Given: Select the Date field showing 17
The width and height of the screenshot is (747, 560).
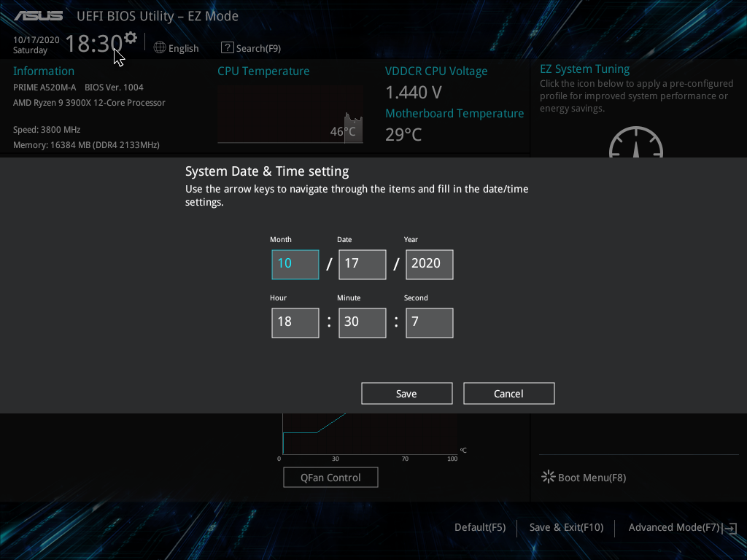Looking at the screenshot, I should click(x=363, y=264).
